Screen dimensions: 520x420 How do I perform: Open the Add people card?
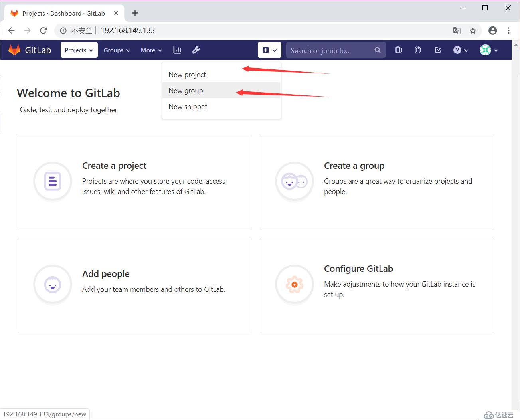[x=135, y=285]
